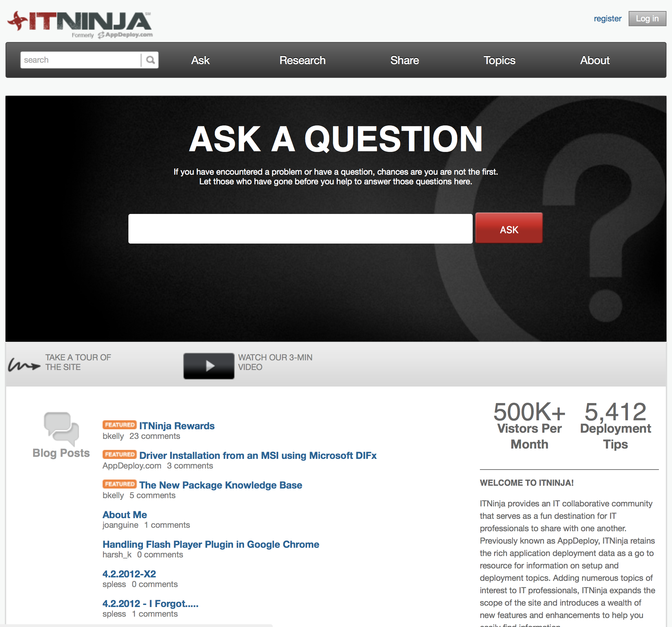Open the Ask menu

[200, 60]
